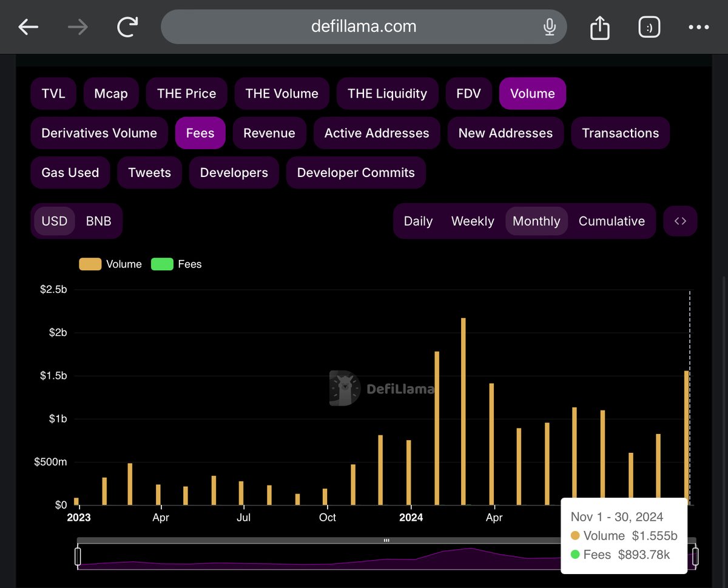Viewport: 728px width, 588px height.
Task: Click the $2.5b y-axis label
Action: tap(53, 290)
